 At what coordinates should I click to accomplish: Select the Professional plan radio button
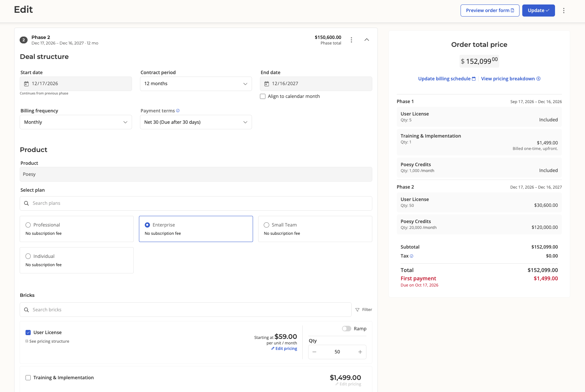tap(28, 225)
